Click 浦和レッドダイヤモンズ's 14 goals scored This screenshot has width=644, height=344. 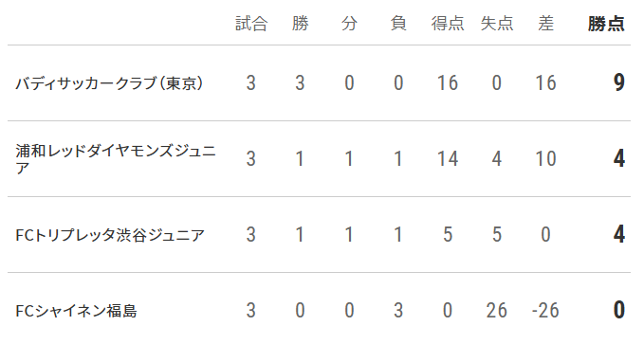coord(448,159)
